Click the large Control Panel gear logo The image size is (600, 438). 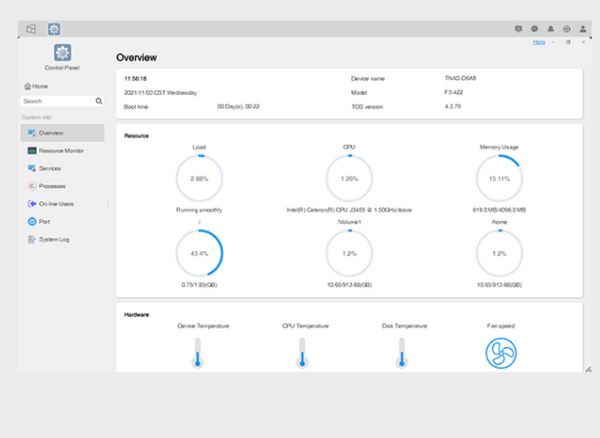click(62, 52)
